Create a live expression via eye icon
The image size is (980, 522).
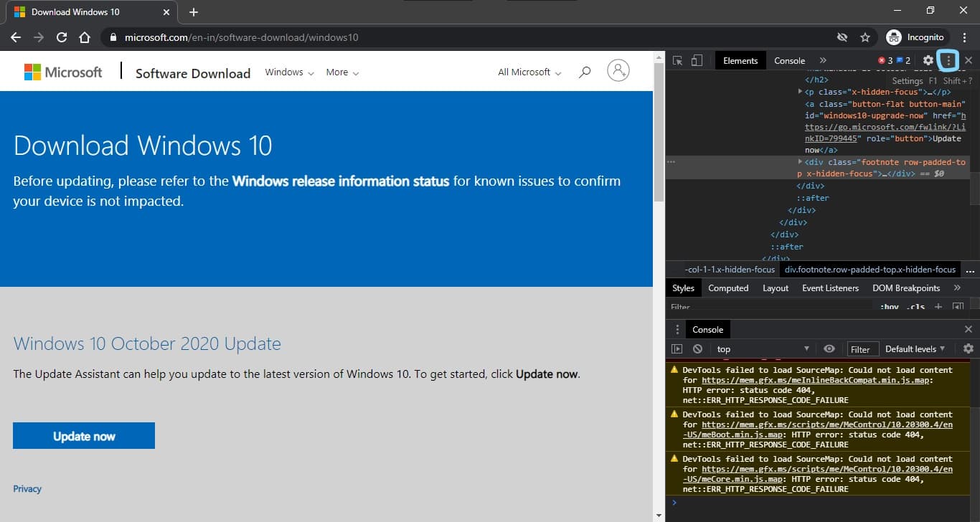pos(829,349)
